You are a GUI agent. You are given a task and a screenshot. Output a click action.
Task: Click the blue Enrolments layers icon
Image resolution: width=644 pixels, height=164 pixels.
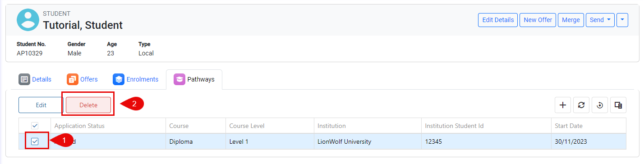[119, 79]
